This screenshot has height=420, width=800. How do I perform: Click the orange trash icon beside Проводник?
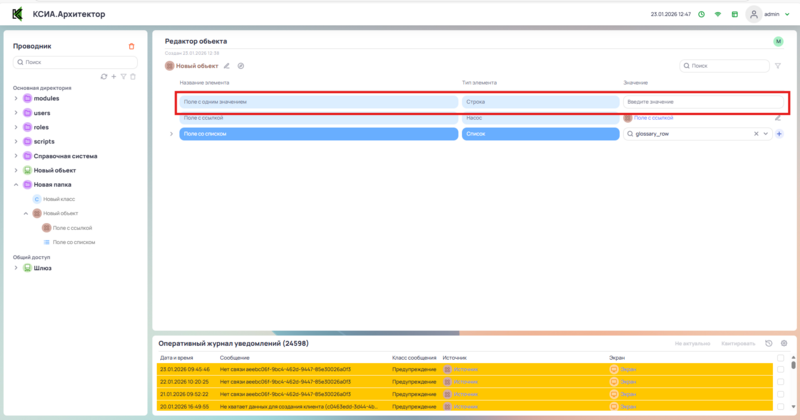click(x=131, y=46)
